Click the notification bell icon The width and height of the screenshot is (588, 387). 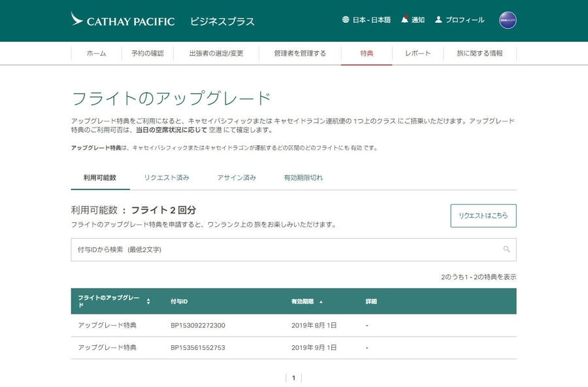[x=405, y=20]
